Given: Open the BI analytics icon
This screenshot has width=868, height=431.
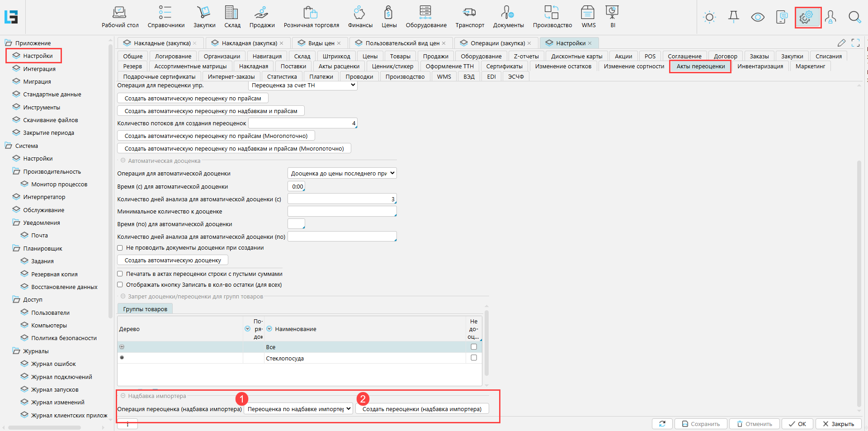Looking at the screenshot, I should pos(612,13).
